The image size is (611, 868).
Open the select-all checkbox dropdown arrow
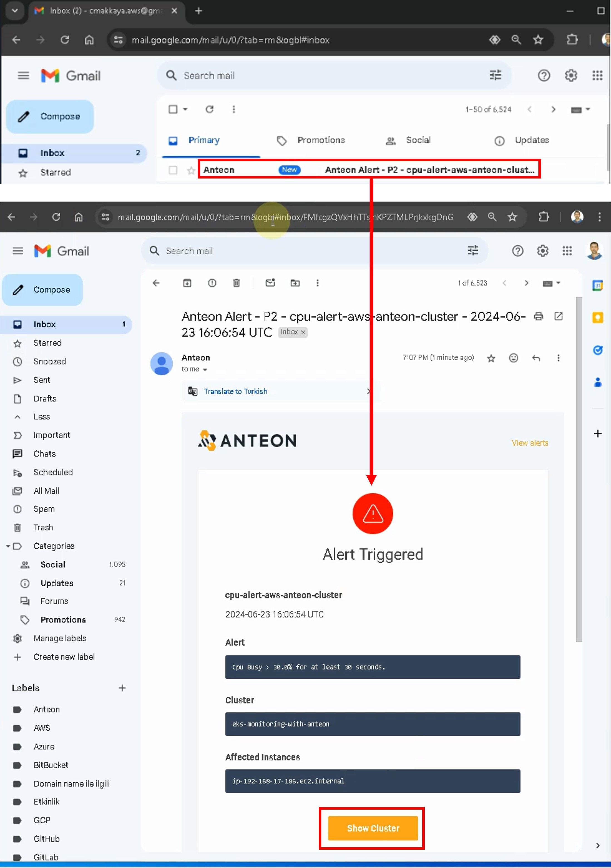[x=185, y=109]
